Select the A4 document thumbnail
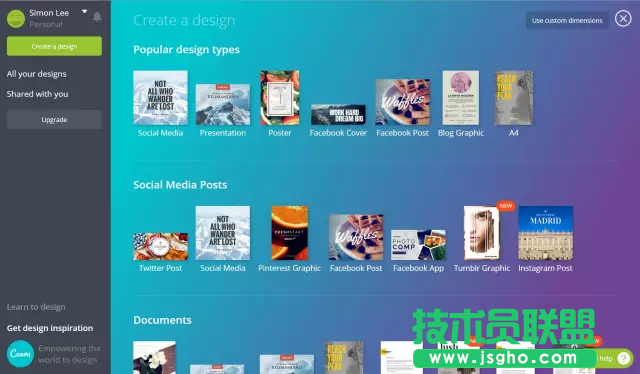This screenshot has height=374, width=640. click(513, 98)
